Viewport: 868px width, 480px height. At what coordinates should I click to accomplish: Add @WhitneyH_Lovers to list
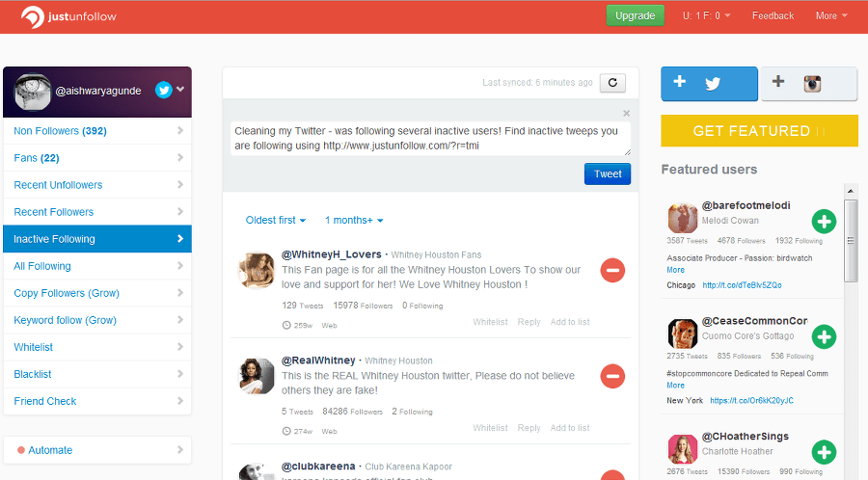pyautogui.click(x=570, y=322)
